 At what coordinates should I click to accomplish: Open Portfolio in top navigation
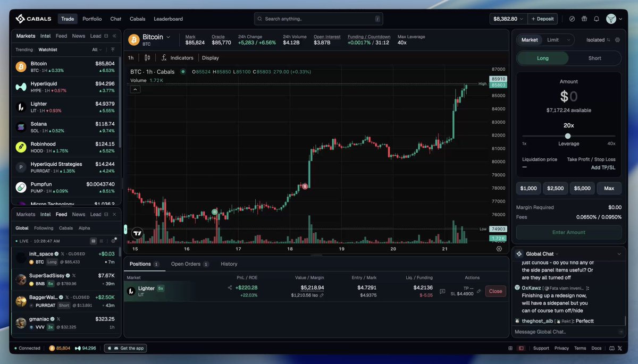tap(92, 19)
